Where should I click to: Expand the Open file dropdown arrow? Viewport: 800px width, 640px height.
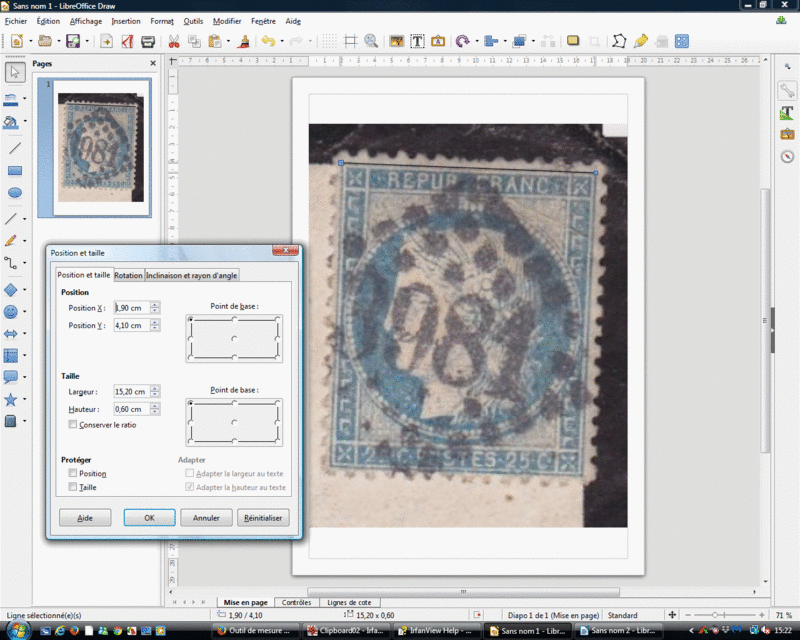click(x=59, y=41)
